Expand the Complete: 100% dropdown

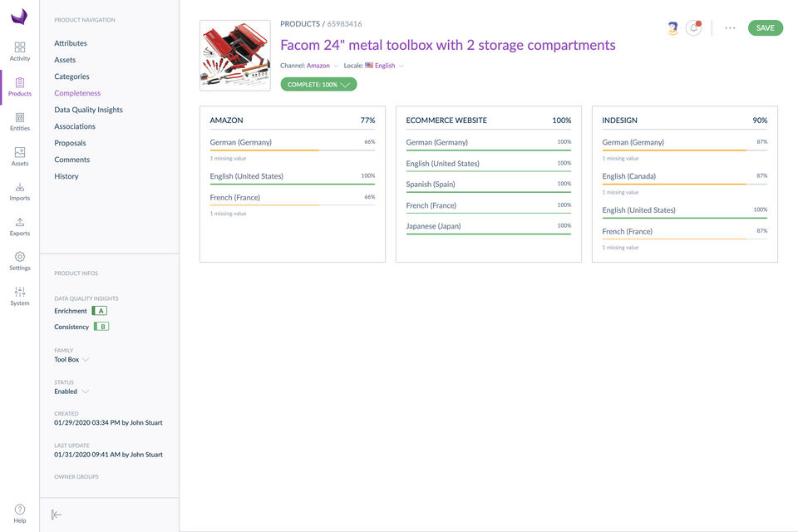tap(318, 84)
